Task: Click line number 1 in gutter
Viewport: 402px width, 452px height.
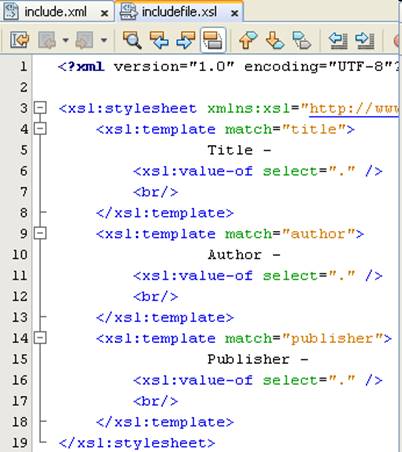Action: pyautogui.click(x=23, y=66)
